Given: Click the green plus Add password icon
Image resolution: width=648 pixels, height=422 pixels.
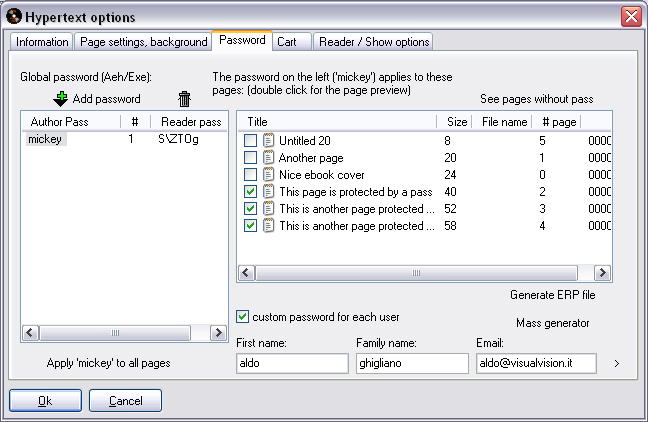Looking at the screenshot, I should coord(60,99).
